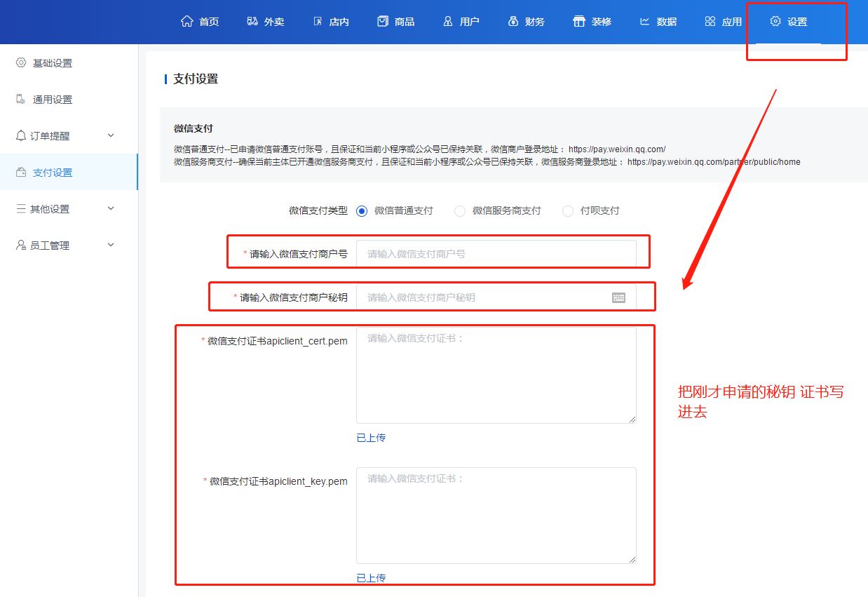The width and height of the screenshot is (868, 597).
Task: Click the money bag icon beside 财务
Action: click(513, 21)
